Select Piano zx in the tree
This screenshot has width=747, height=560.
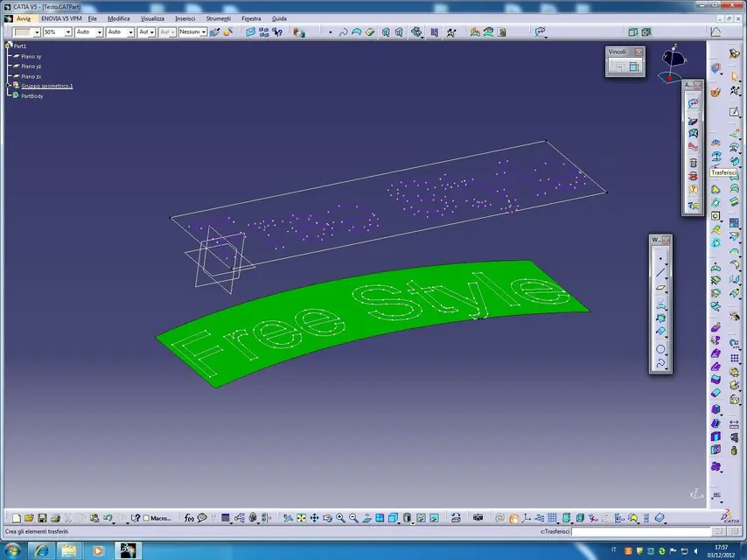click(x=31, y=76)
